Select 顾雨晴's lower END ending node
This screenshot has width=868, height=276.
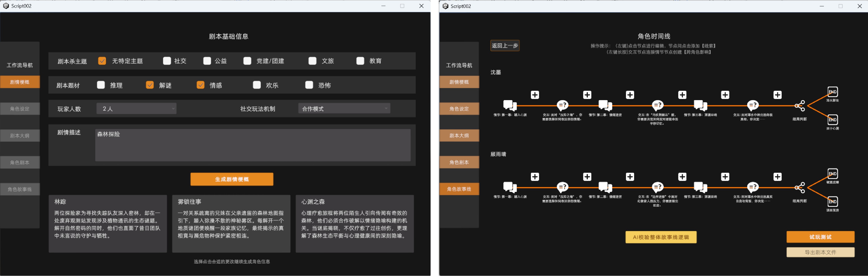833,202
